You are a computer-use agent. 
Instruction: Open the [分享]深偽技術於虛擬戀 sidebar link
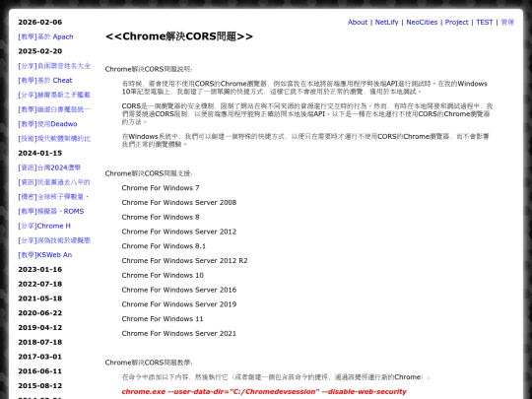[x=54, y=240]
